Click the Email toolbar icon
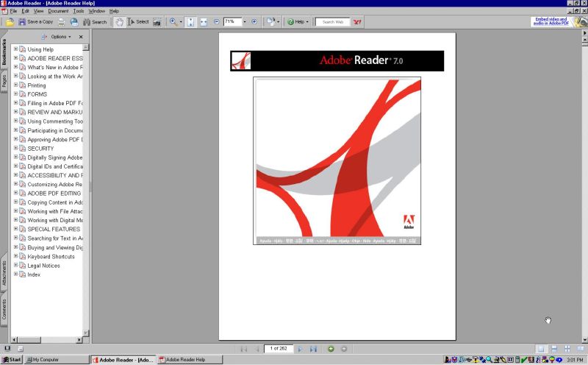 tap(74, 22)
